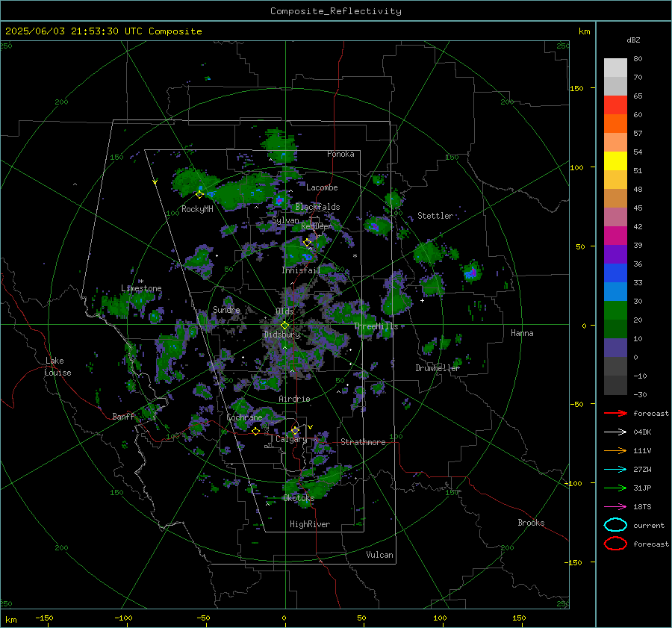Screen dimensions: 672x628
Task: Click the Hanna town label
Action: point(522,333)
